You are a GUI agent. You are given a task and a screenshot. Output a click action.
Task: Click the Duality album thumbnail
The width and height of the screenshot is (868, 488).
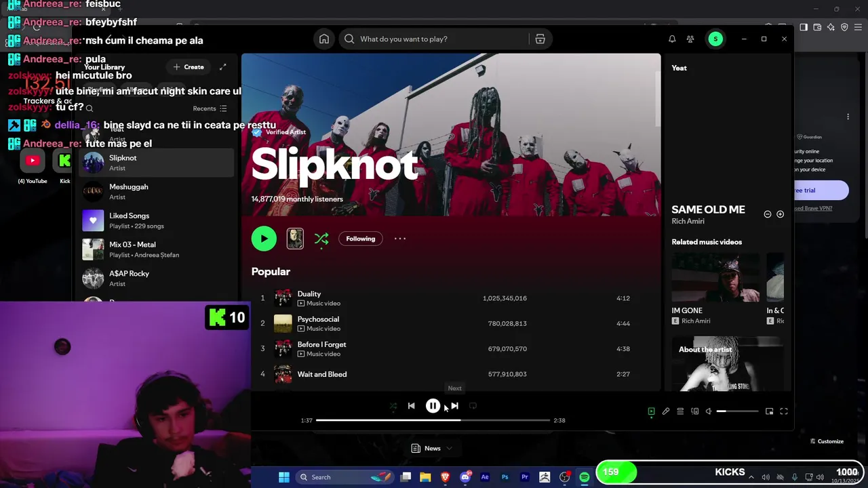283,298
